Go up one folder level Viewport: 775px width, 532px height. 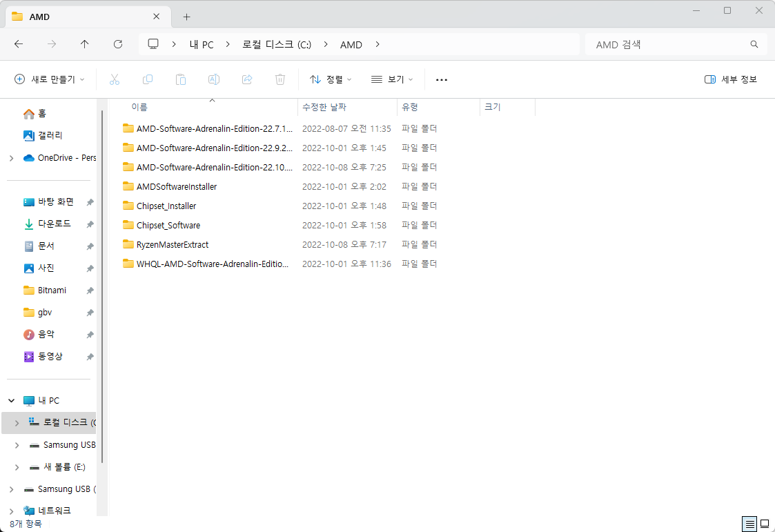coord(84,44)
